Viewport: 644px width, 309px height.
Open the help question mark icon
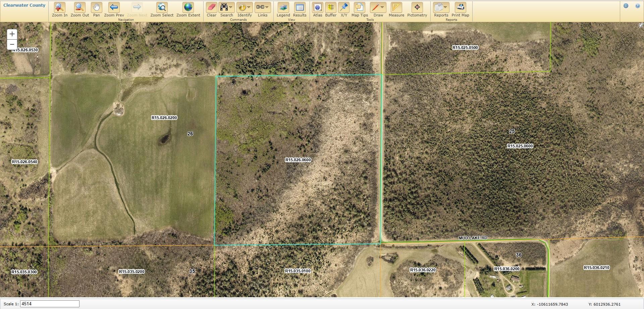click(638, 6)
